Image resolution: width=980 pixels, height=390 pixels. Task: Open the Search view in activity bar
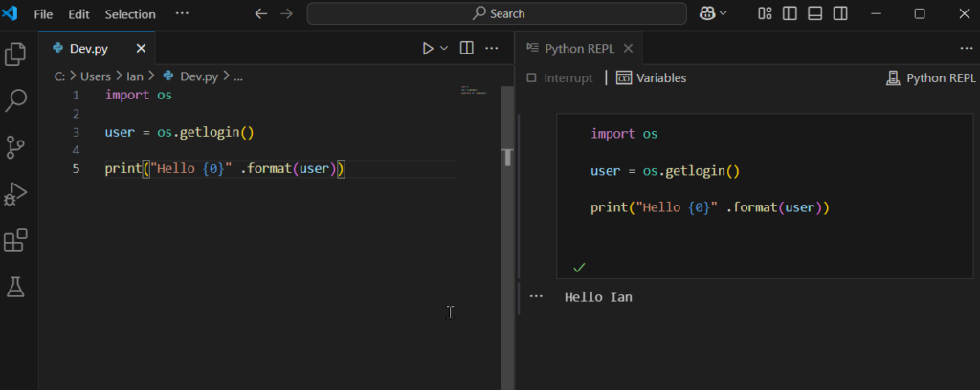[15, 99]
